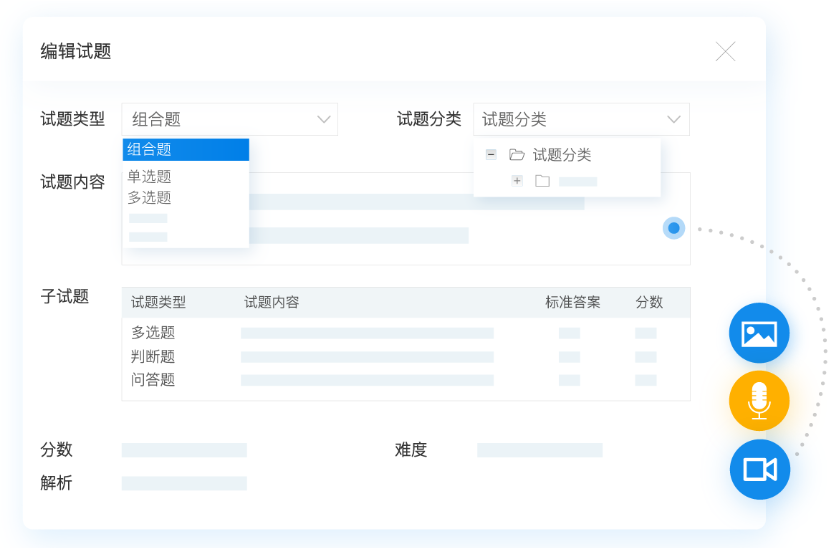Collapse the 试题分类 tree node minus box
Screen dimensions: 839x548
coord(491,155)
